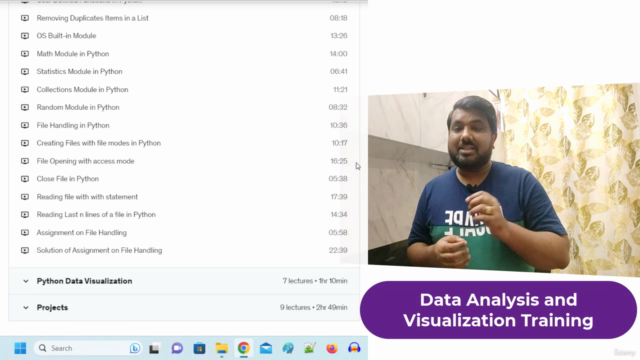Open lecture Close File in Python
Screen dimensions: 640x360
coord(68,179)
